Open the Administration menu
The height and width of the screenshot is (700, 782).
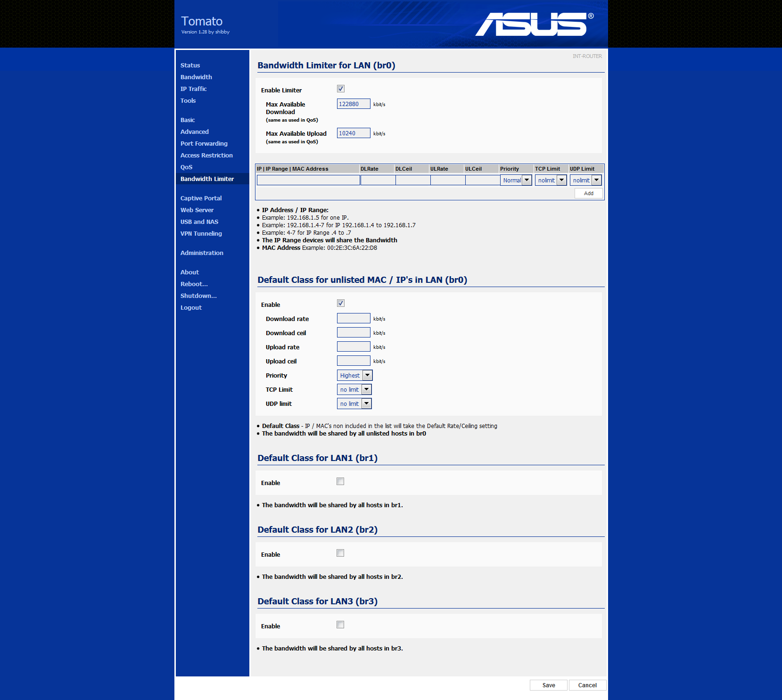[x=202, y=253]
